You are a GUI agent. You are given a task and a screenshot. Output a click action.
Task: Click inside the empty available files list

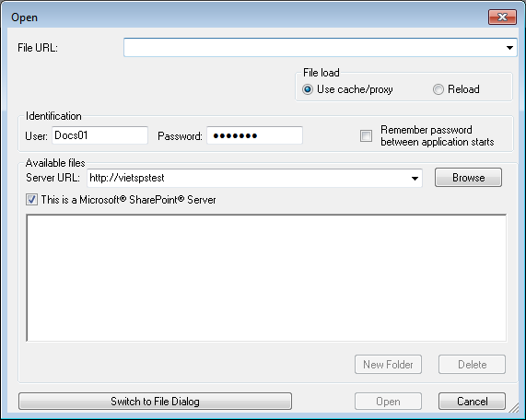pyautogui.click(x=266, y=278)
